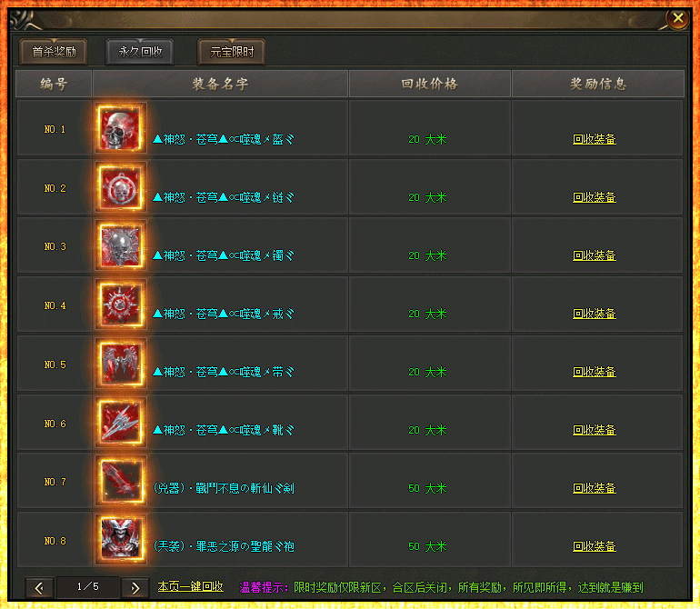The width and height of the screenshot is (700, 609).
Task: Select the bladed boots icon in row NO.6
Action: point(121,423)
